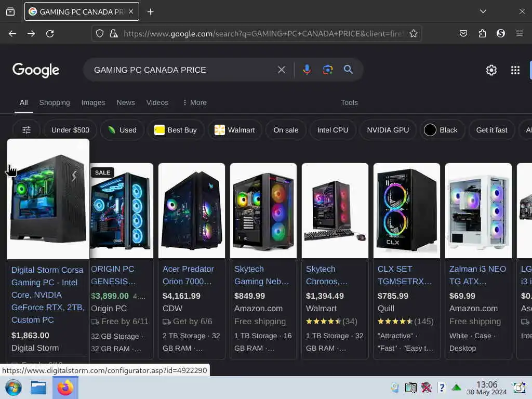Image resolution: width=532 pixels, height=399 pixels.
Task: Open Zalman i3 NEO case image
Action: point(478,211)
